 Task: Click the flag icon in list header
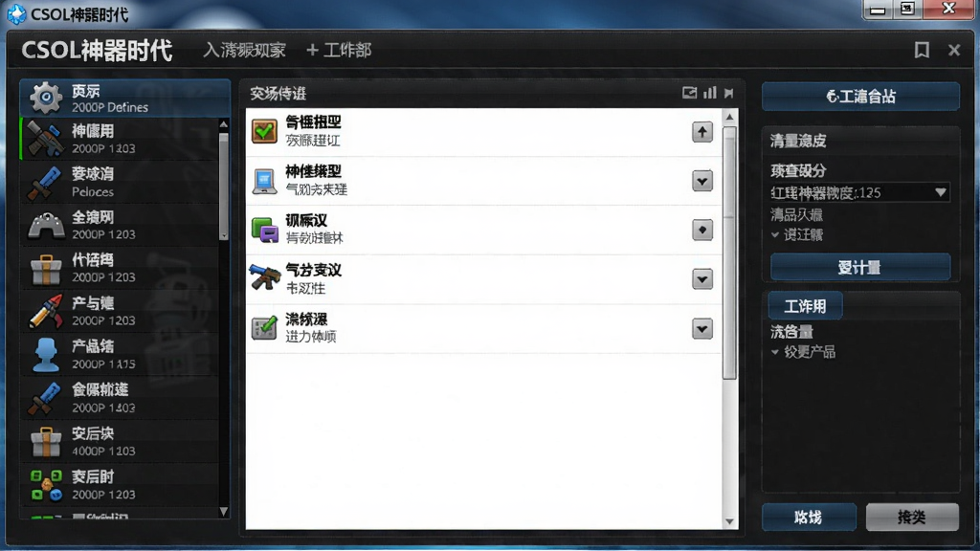[728, 93]
